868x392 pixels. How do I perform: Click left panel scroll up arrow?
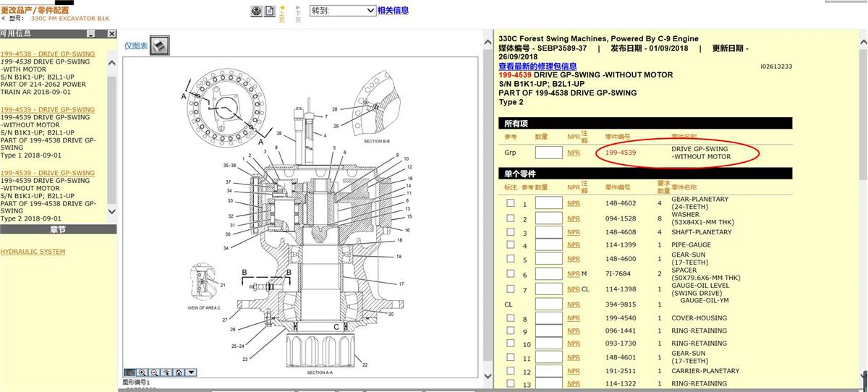(x=112, y=63)
